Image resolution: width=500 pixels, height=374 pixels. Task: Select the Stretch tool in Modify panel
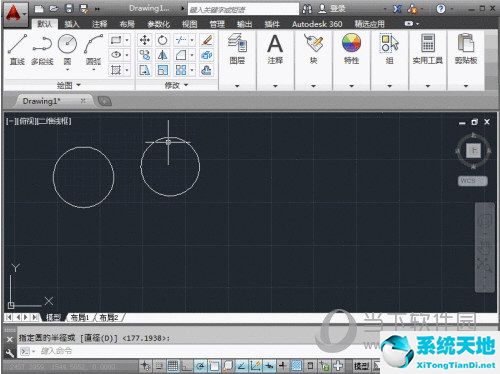tap(144, 70)
